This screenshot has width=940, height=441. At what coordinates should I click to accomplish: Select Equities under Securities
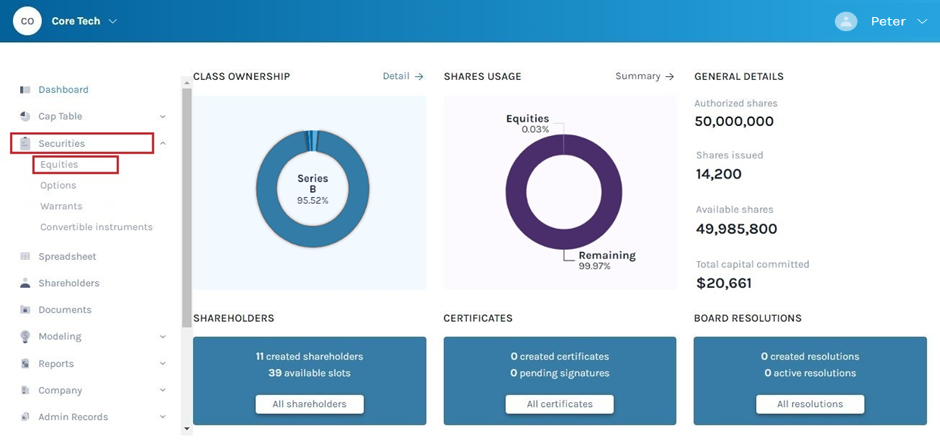[59, 164]
